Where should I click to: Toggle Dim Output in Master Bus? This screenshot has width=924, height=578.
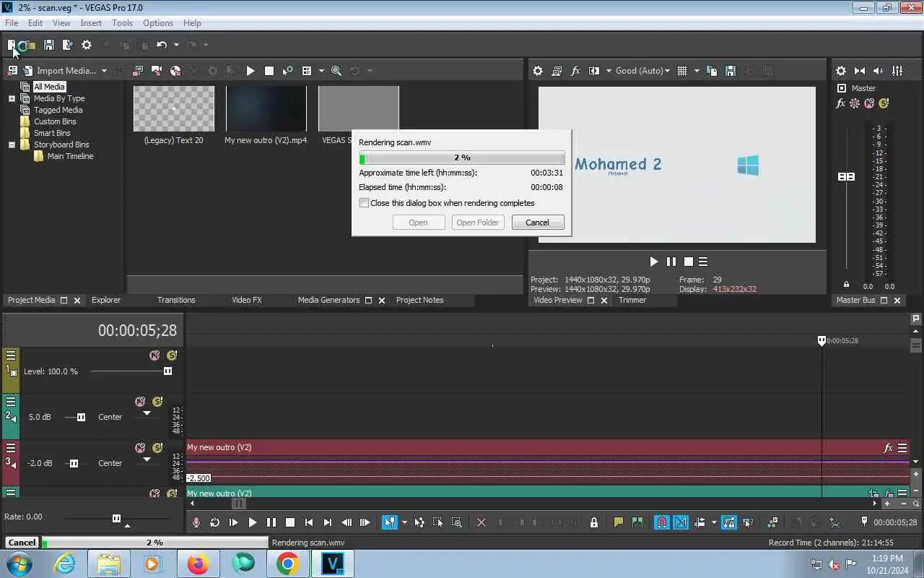coord(879,71)
